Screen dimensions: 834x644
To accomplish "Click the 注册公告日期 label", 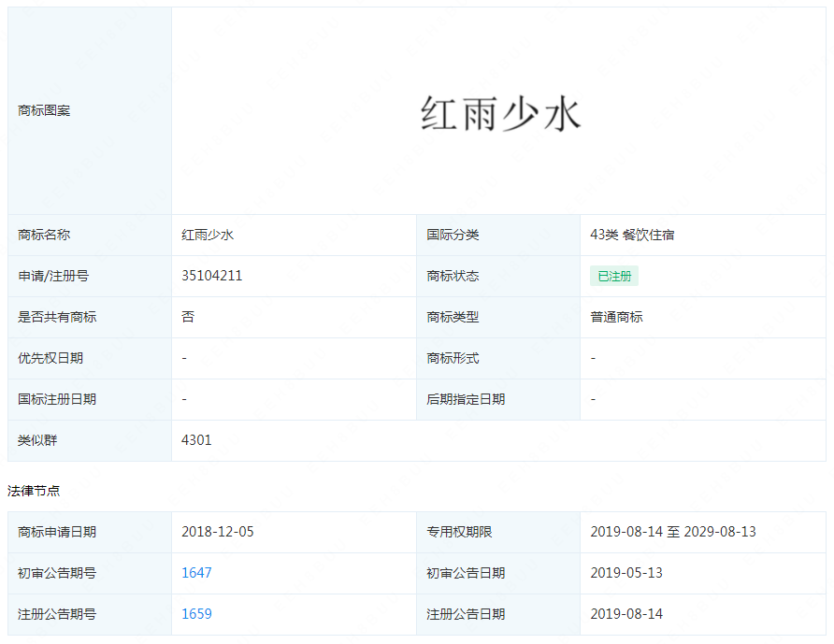I will (x=466, y=614).
